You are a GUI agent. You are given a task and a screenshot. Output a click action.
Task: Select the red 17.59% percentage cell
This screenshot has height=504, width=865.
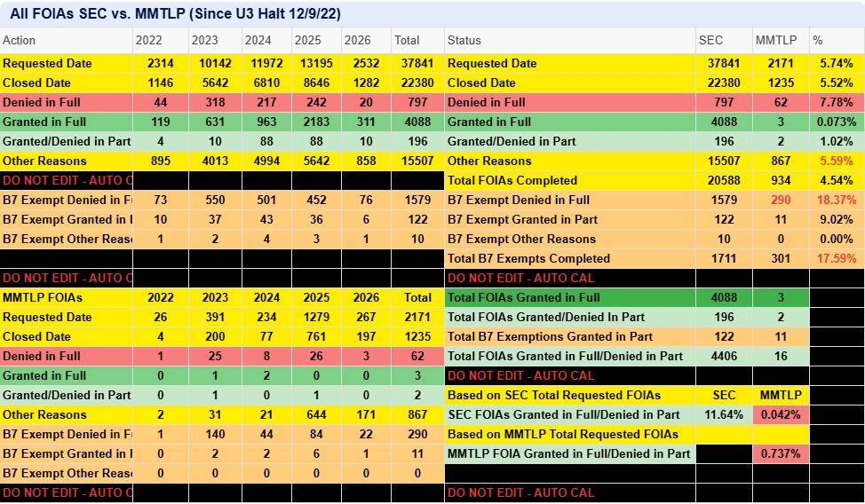tap(837, 258)
